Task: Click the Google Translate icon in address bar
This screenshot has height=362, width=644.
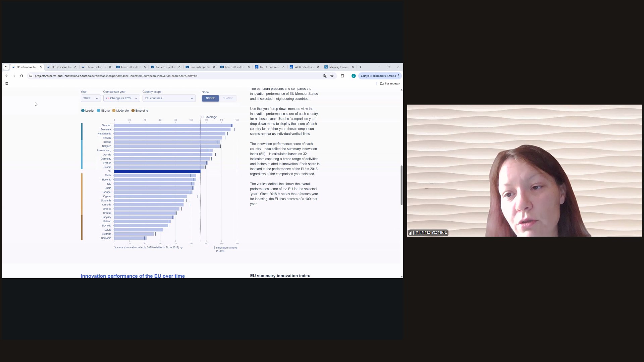Action: [x=325, y=76]
